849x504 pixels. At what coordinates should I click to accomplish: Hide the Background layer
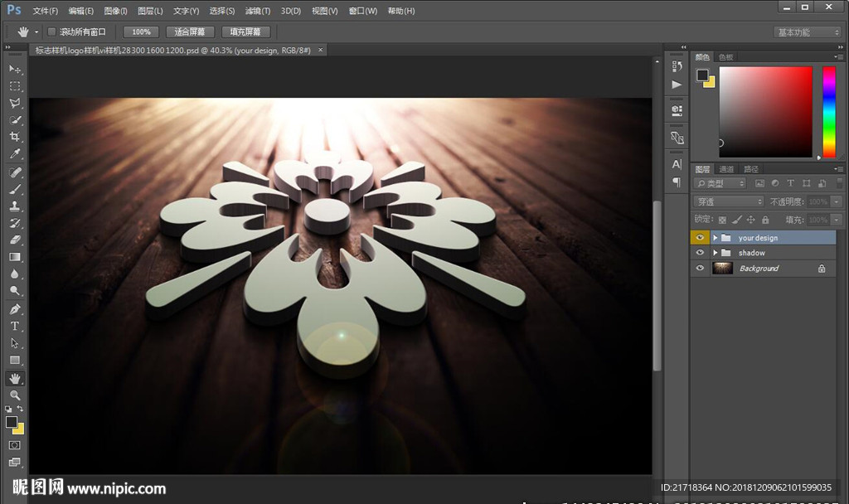tap(700, 269)
